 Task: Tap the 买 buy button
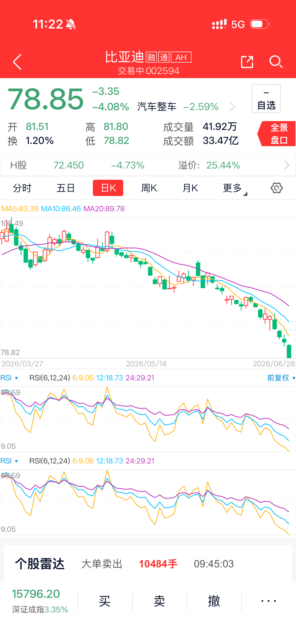105,601
